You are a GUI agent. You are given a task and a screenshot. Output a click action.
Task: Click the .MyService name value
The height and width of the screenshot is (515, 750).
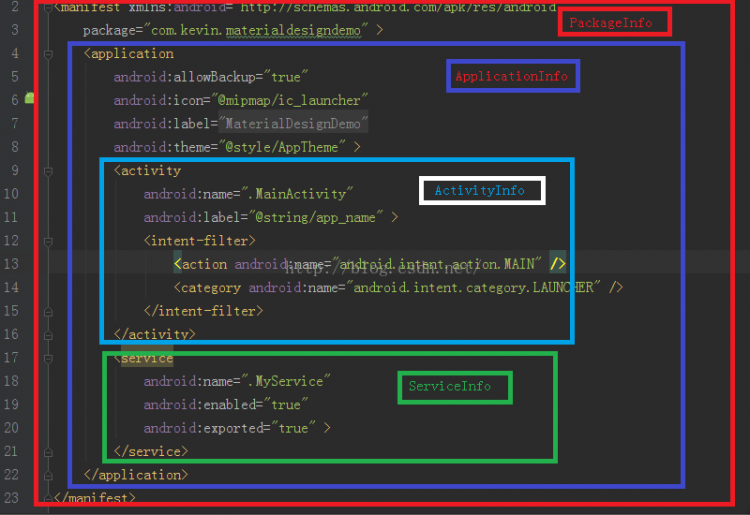286,382
